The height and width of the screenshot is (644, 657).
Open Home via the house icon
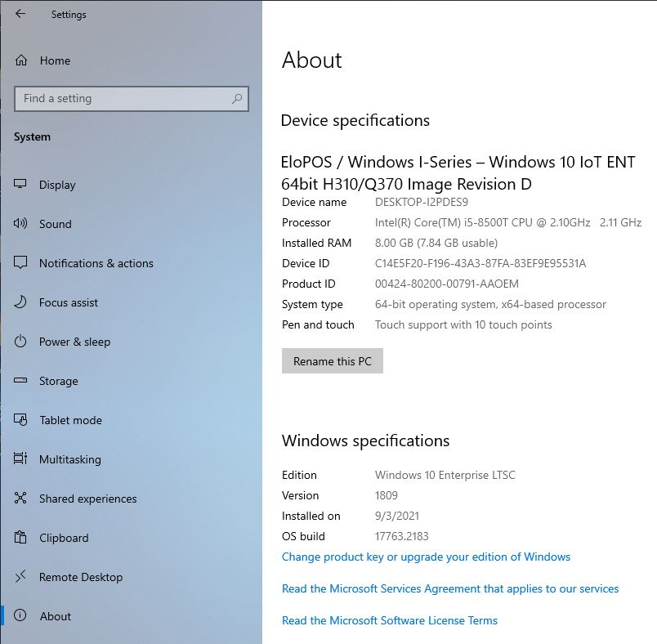(21, 60)
